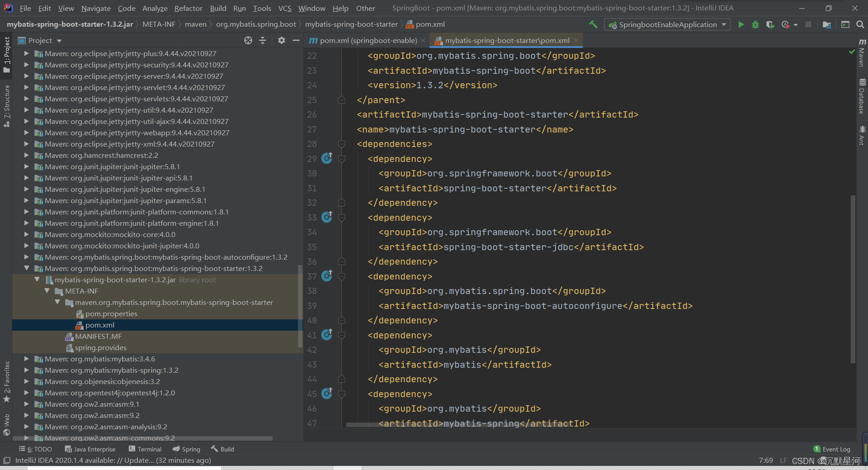Collapse the META-INF folder
This screenshot has height=470, width=868.
point(47,291)
